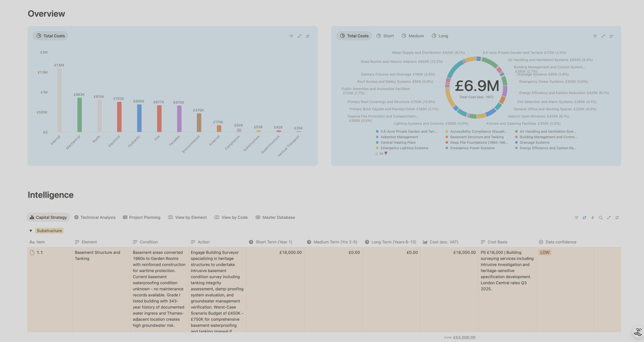Open search in the Intelligence table toolbar
The image size is (644, 342).
coord(600,218)
